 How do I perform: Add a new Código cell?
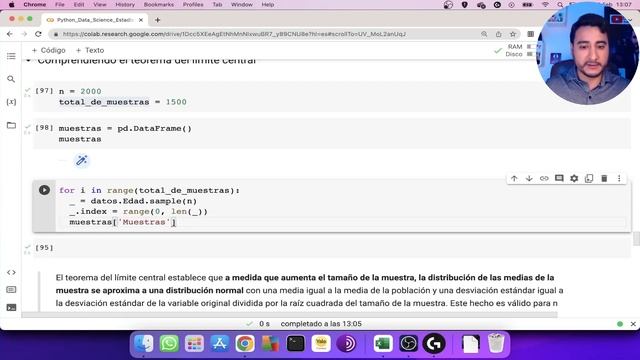(49, 50)
